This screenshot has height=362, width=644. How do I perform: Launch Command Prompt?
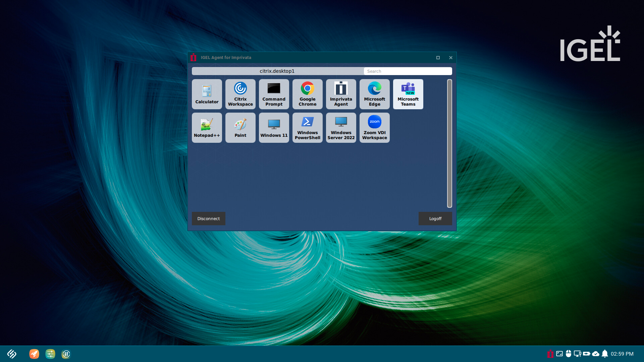click(274, 94)
